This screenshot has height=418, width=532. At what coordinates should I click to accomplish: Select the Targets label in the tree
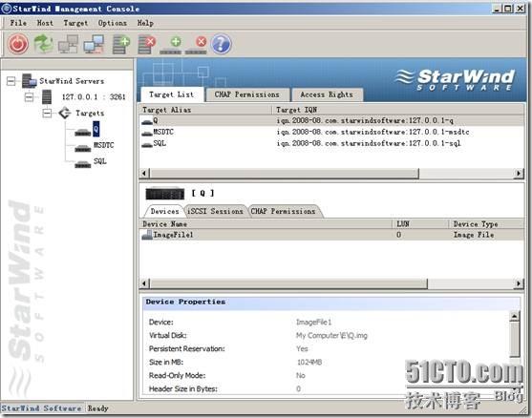point(90,114)
